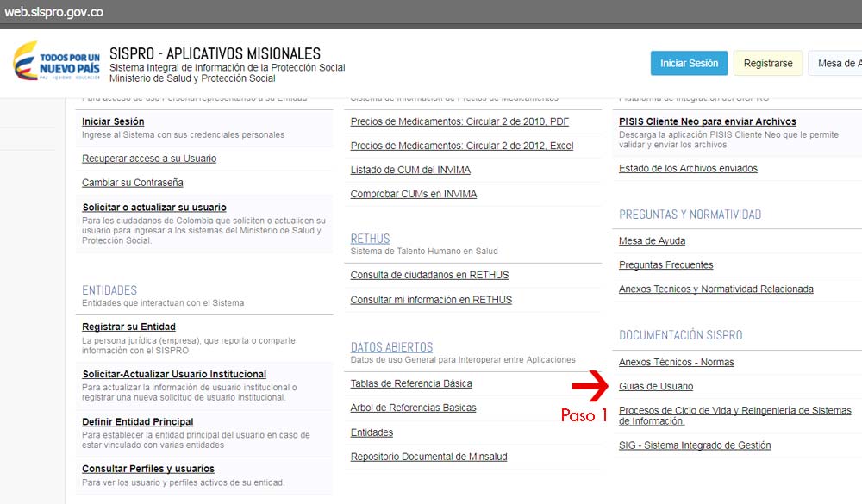Open Consultar Perfiles y usuarios
862x504 pixels.
tap(147, 470)
